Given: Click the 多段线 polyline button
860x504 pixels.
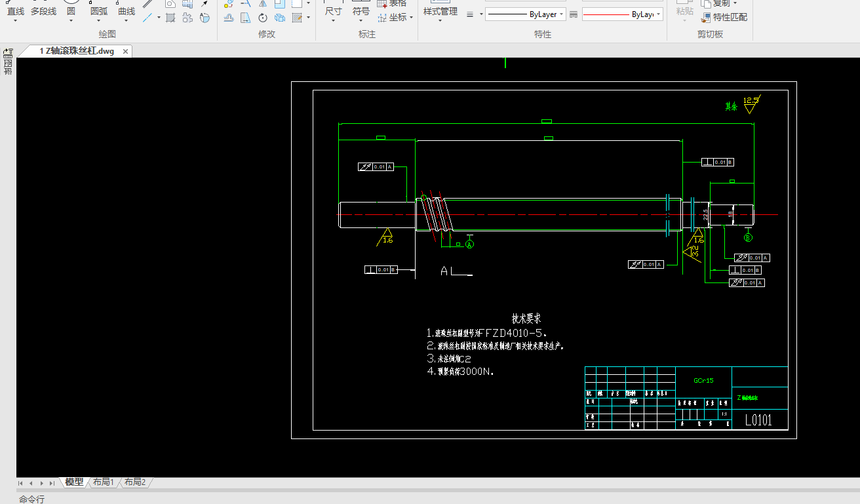Looking at the screenshot, I should [x=43, y=12].
